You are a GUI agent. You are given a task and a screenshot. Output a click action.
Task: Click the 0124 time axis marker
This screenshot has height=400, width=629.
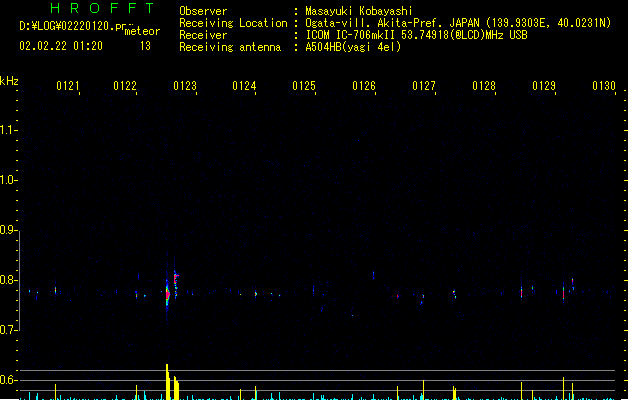(244, 86)
